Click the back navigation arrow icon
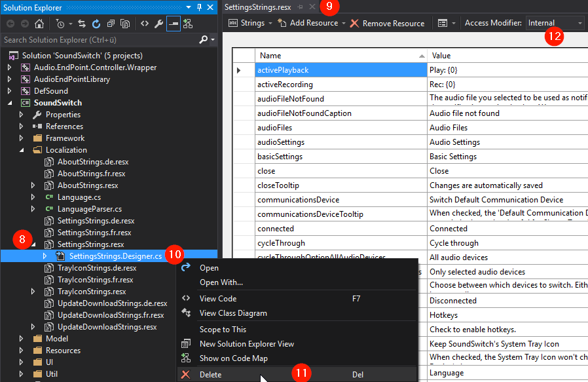Screen dimensions: 588x382 click(10, 23)
